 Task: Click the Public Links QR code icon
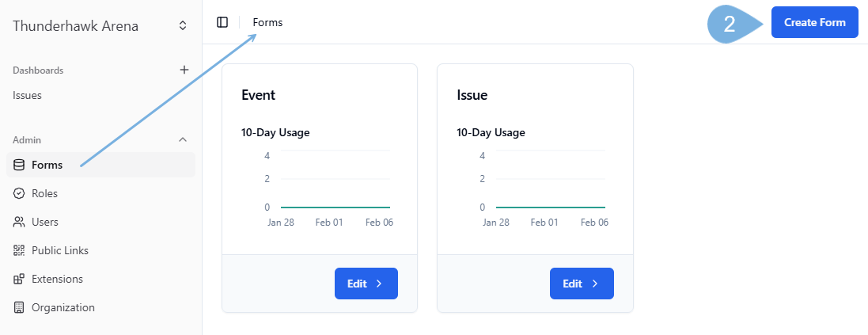point(19,250)
